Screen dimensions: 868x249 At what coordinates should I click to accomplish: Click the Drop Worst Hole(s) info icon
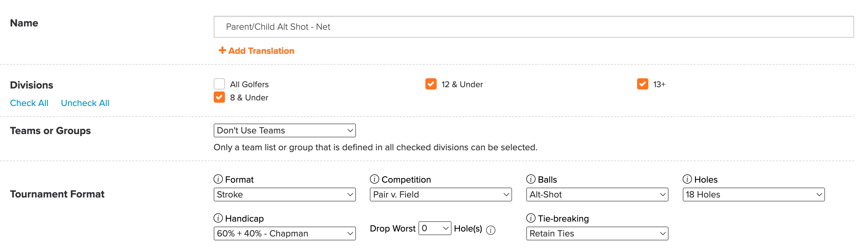pyautogui.click(x=491, y=230)
